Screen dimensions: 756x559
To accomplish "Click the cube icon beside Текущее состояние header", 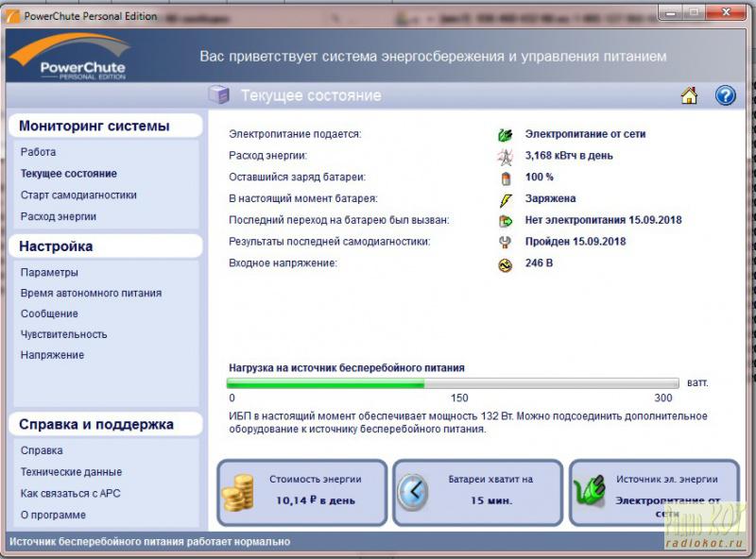I will click(219, 94).
